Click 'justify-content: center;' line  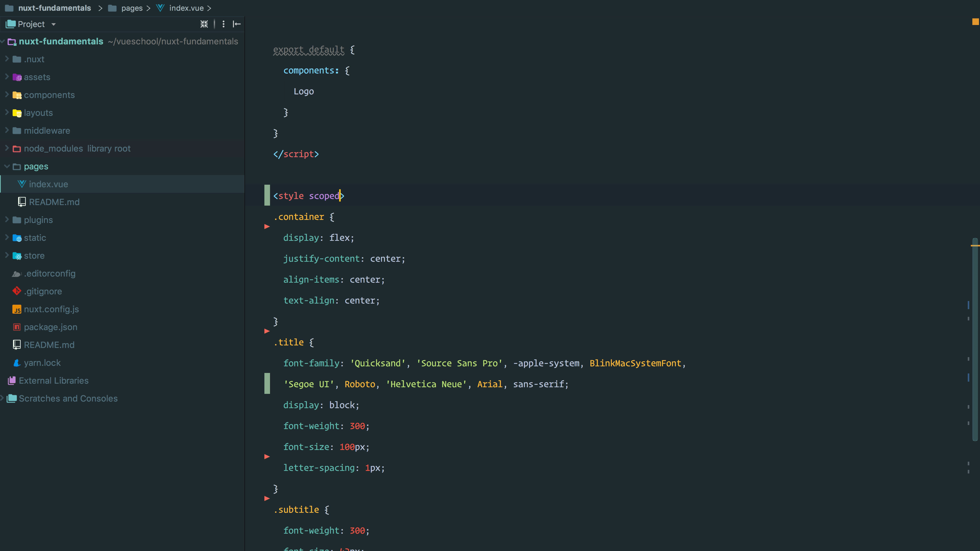[x=344, y=259]
